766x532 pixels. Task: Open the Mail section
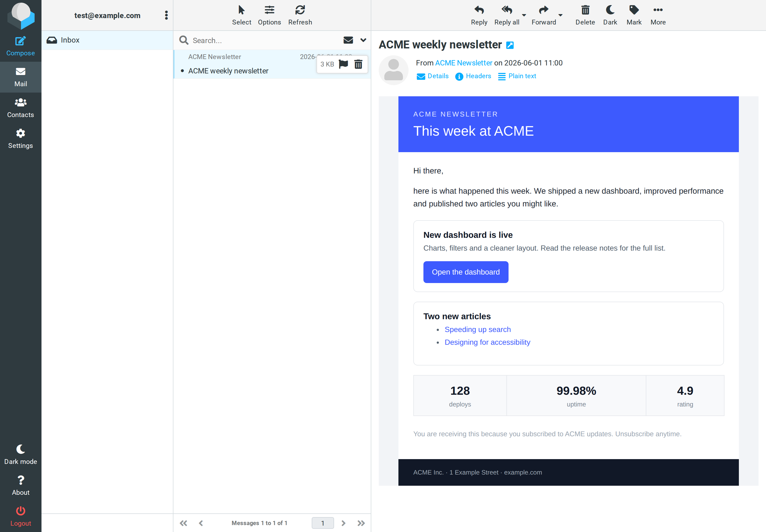20,77
